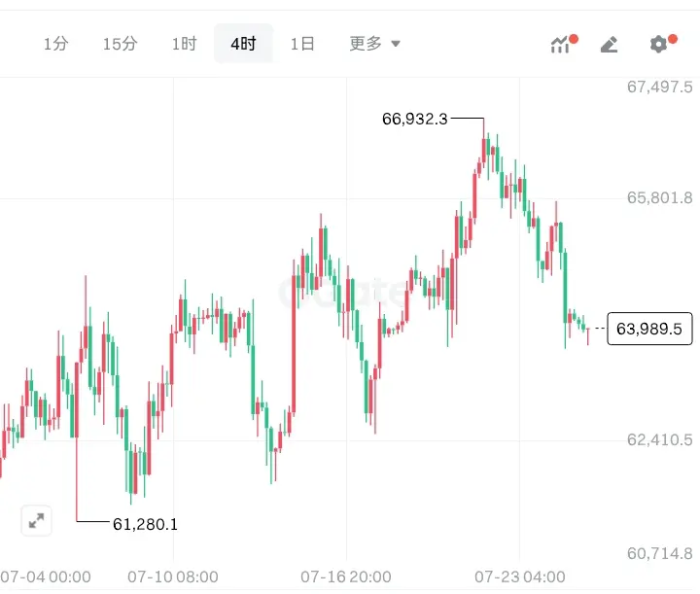Click the 07-23 04:00 time axis label
Viewport: 700px width, 594px height.
(x=519, y=577)
